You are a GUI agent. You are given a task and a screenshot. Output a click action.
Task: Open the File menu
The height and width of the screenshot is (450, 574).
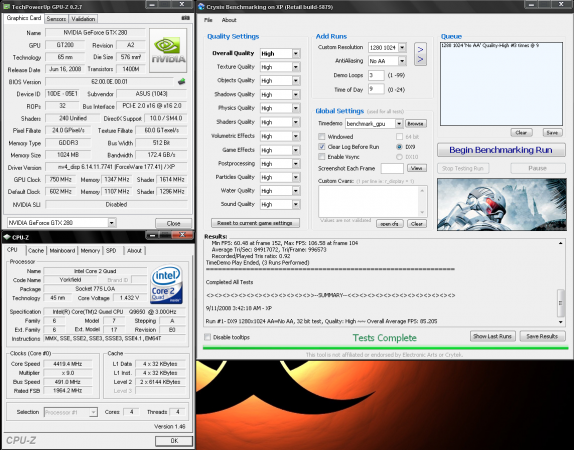point(208,20)
